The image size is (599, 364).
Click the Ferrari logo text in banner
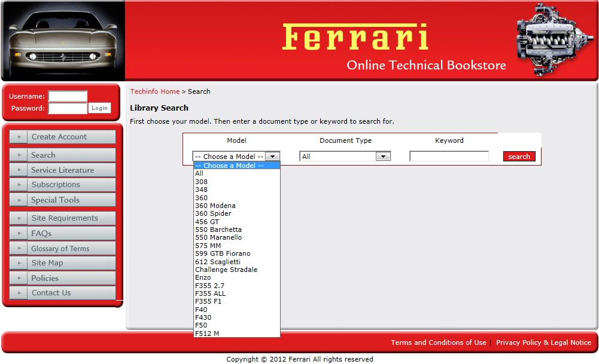click(x=355, y=36)
